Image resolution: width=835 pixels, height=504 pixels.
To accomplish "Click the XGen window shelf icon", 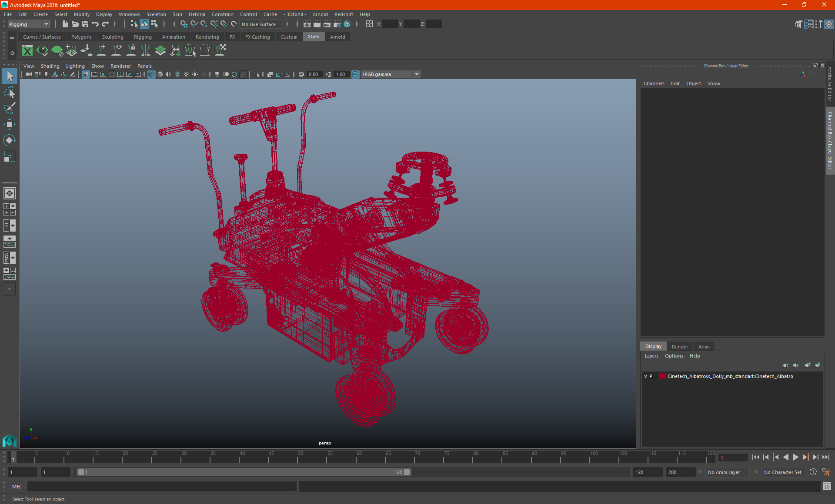I will tap(27, 51).
